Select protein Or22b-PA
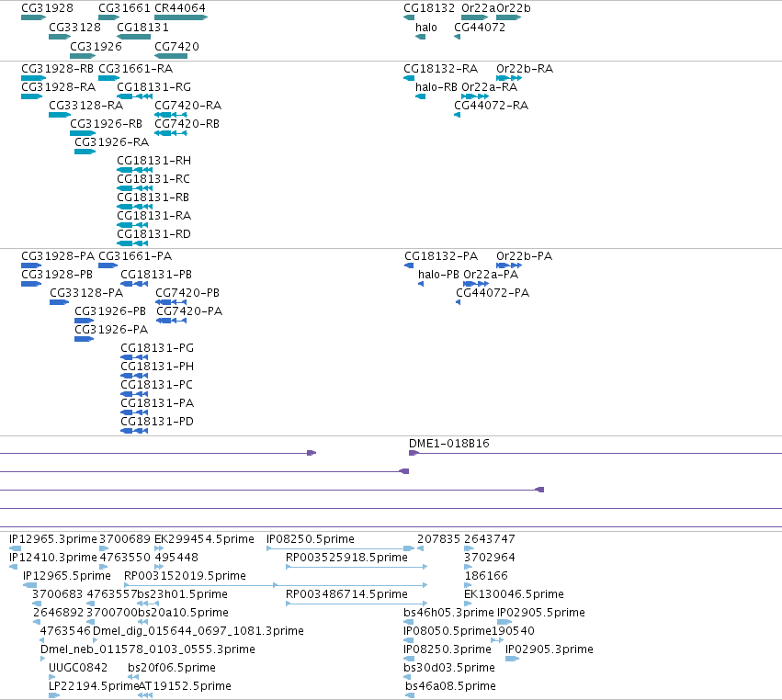The width and height of the screenshot is (782, 700). [x=524, y=255]
